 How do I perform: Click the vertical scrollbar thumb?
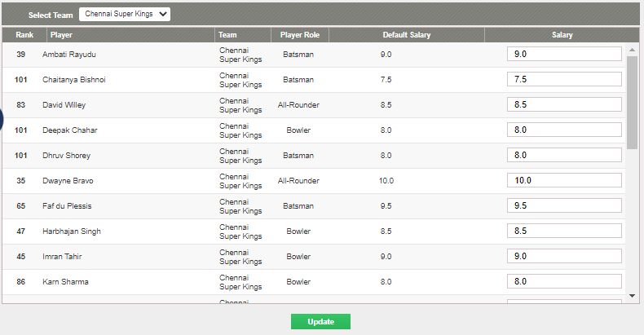[x=632, y=102]
